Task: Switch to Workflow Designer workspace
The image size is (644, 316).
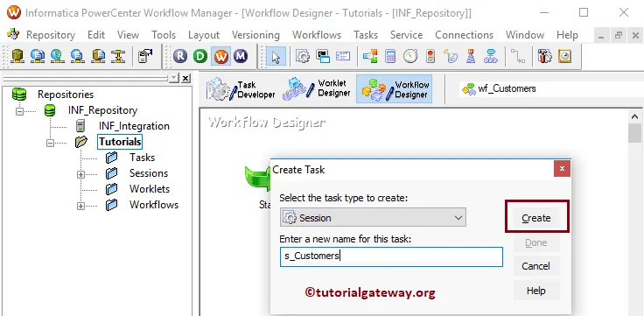Action: [394, 88]
